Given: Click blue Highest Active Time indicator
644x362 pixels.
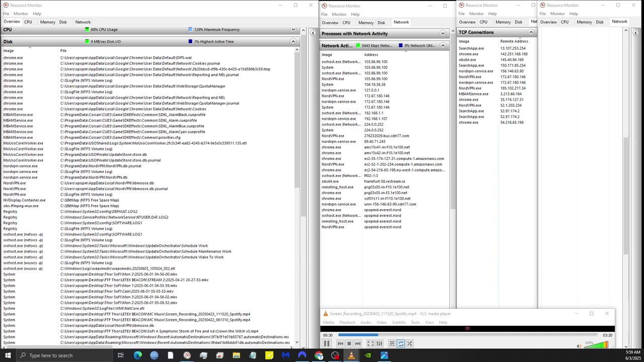Looking at the screenshot, I should click(x=190, y=42).
